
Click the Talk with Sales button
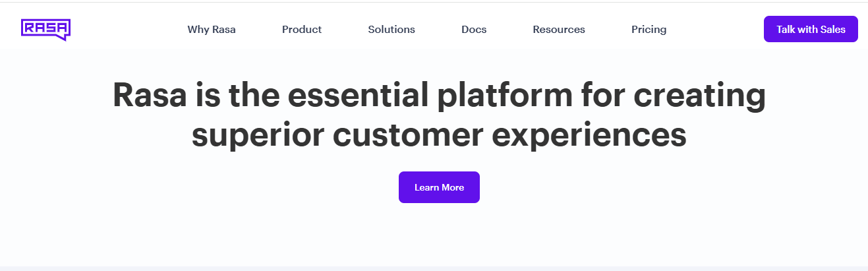pyautogui.click(x=811, y=29)
